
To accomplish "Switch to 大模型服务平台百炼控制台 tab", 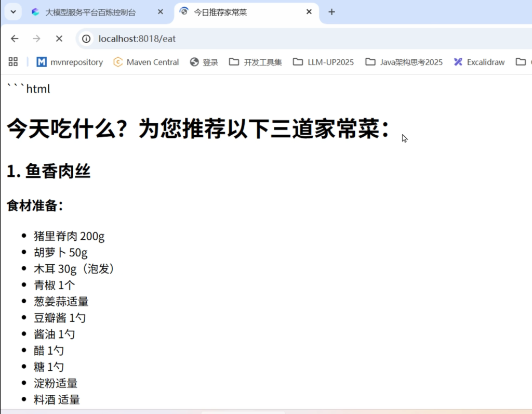I will click(90, 12).
